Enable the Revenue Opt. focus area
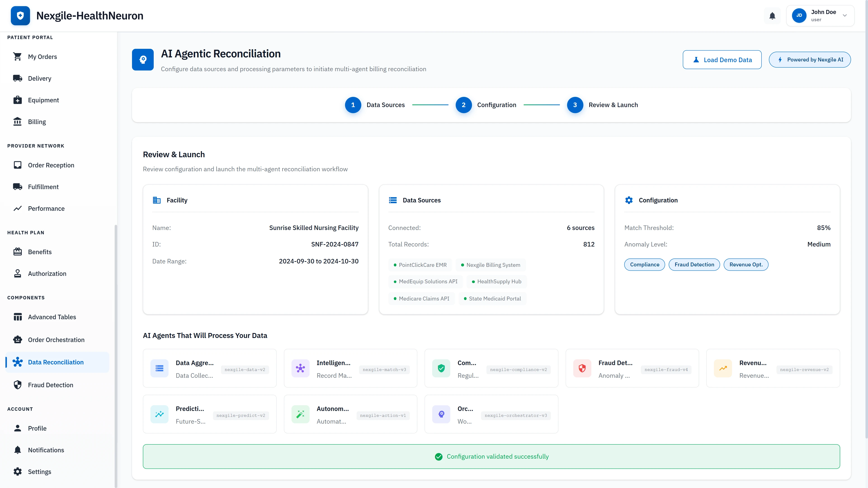Viewport: 868px width, 488px height. click(746, 264)
